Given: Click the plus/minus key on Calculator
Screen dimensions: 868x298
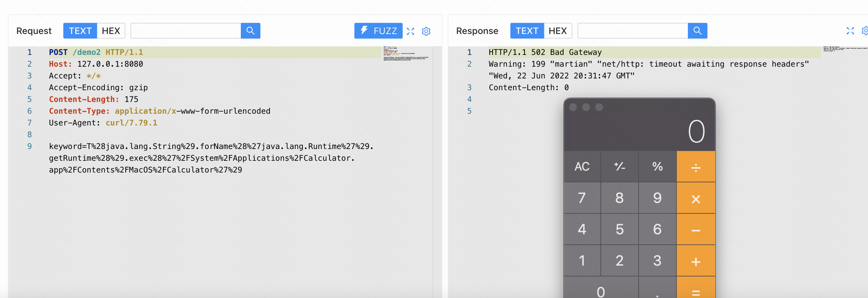Looking at the screenshot, I should [619, 166].
